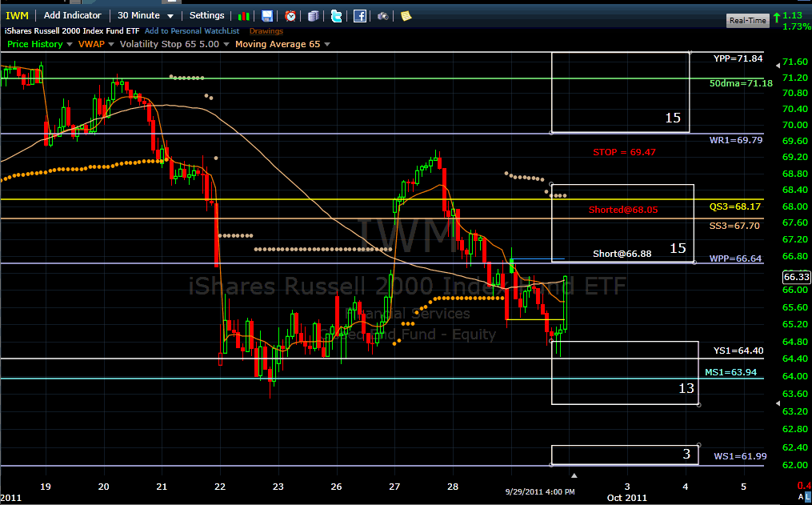Screen dimensions: 812x505
Task: Open alerts via the alarm clock icon
Action: tap(290, 16)
